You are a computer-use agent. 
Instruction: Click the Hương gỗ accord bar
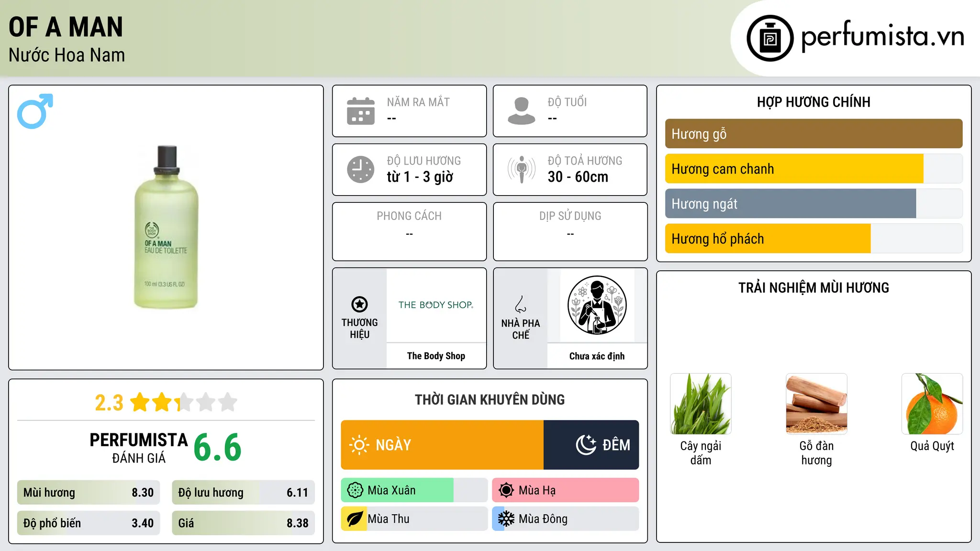point(813,133)
